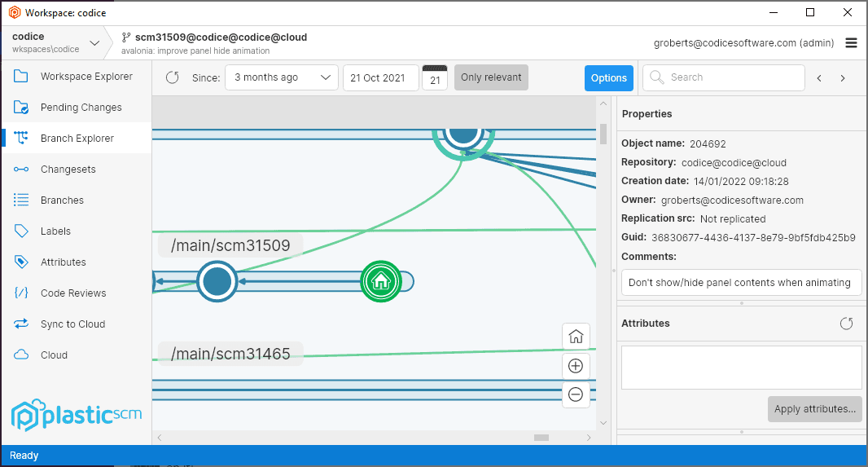Go to previous search result
The height and width of the screenshot is (467, 868).
pos(819,78)
